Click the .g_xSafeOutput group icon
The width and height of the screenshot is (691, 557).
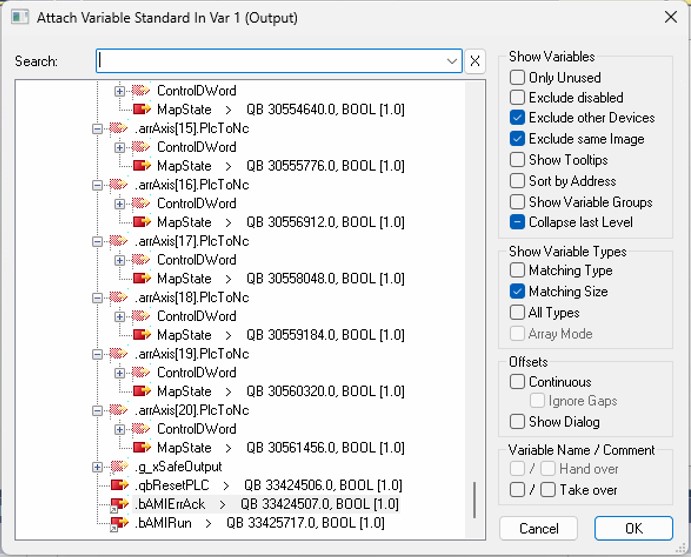point(119,466)
